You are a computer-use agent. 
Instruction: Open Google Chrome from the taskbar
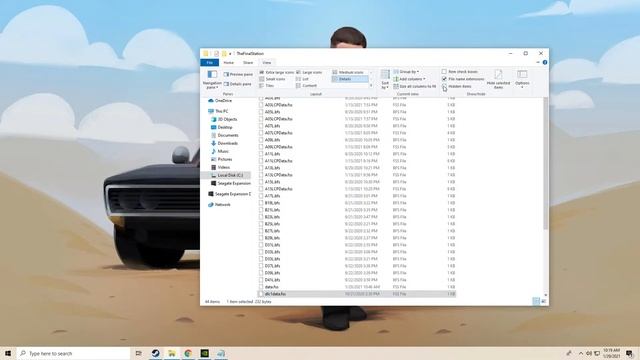pos(188,353)
